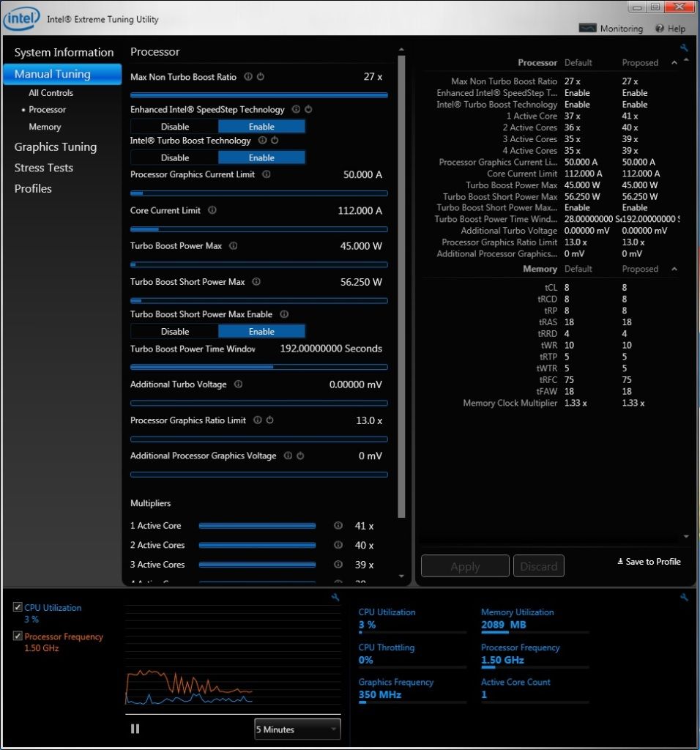Uncheck the Processor Frequency checkbox
The width and height of the screenshot is (700, 750).
click(18, 637)
